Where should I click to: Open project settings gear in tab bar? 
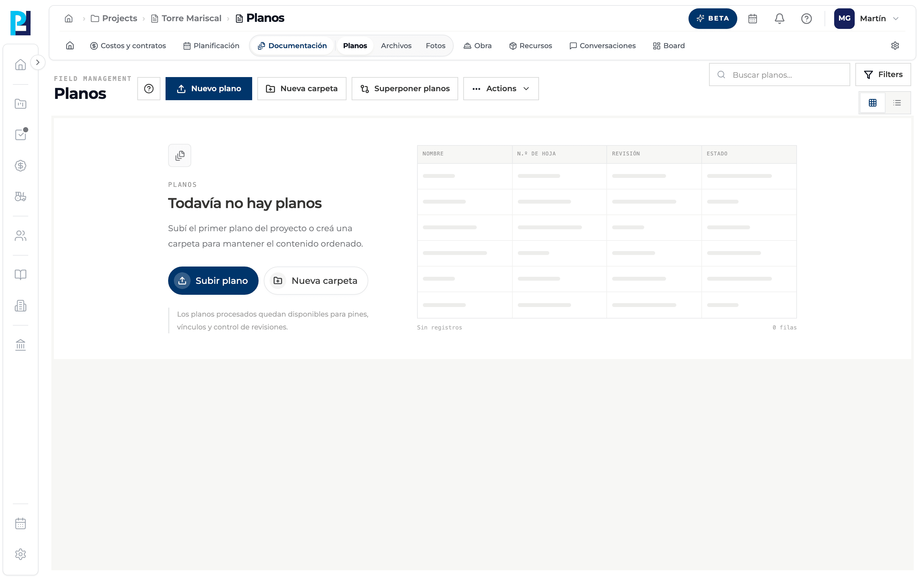click(895, 46)
